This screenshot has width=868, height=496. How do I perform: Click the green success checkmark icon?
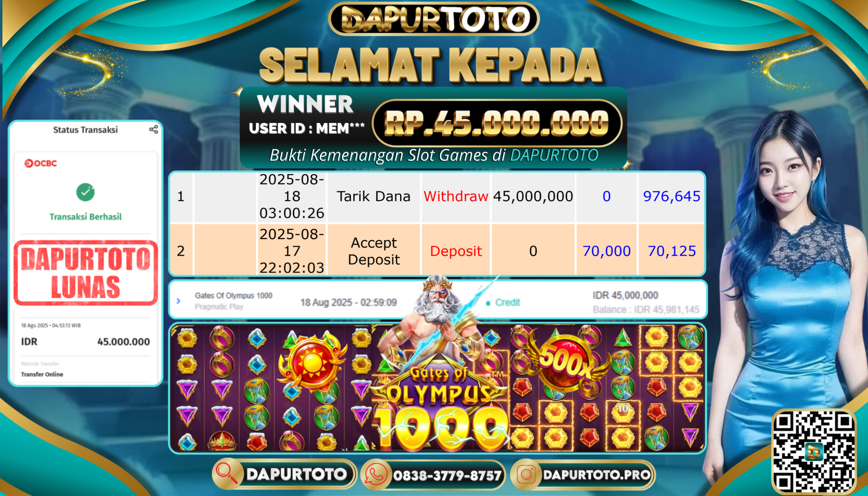[x=85, y=192]
